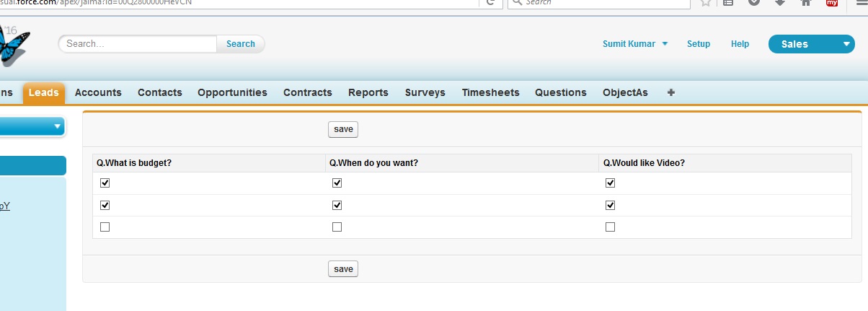
Task: Go to the browser home icon
Action: pos(806,2)
